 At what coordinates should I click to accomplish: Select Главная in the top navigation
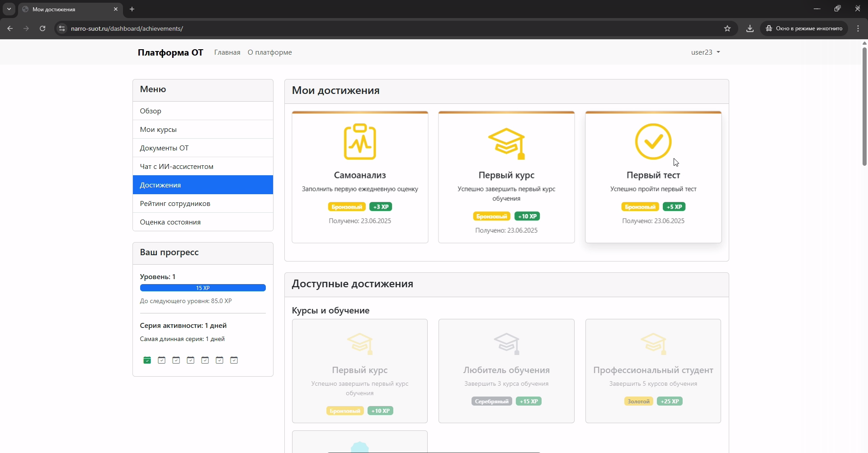(227, 52)
